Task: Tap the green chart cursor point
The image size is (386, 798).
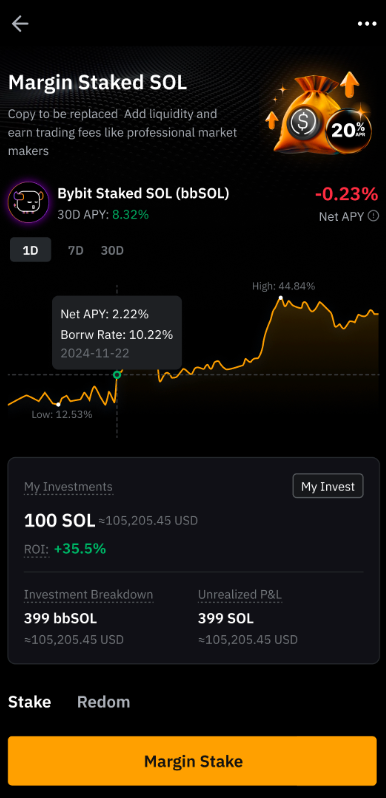Action: (x=117, y=375)
